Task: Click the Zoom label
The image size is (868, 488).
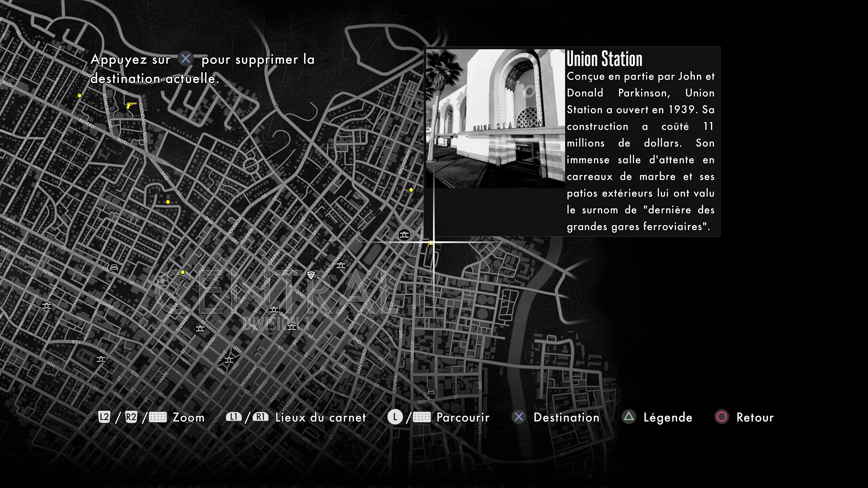Action: pos(188,418)
